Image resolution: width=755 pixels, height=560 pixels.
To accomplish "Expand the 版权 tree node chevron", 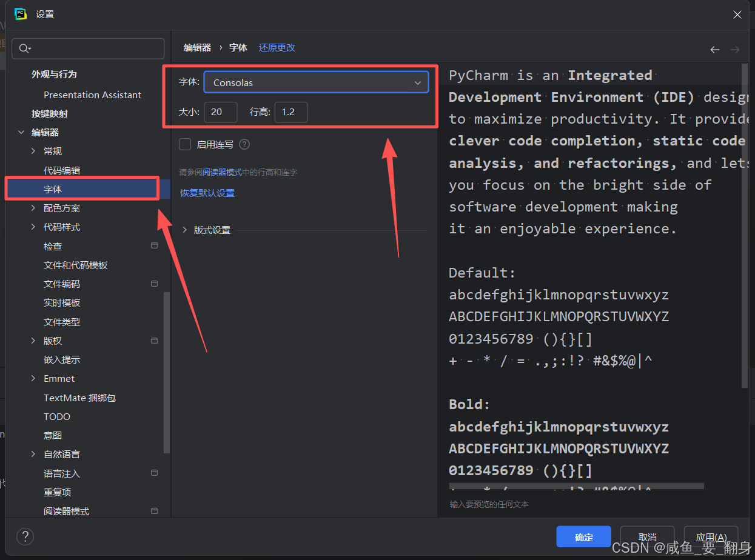I will (x=33, y=341).
